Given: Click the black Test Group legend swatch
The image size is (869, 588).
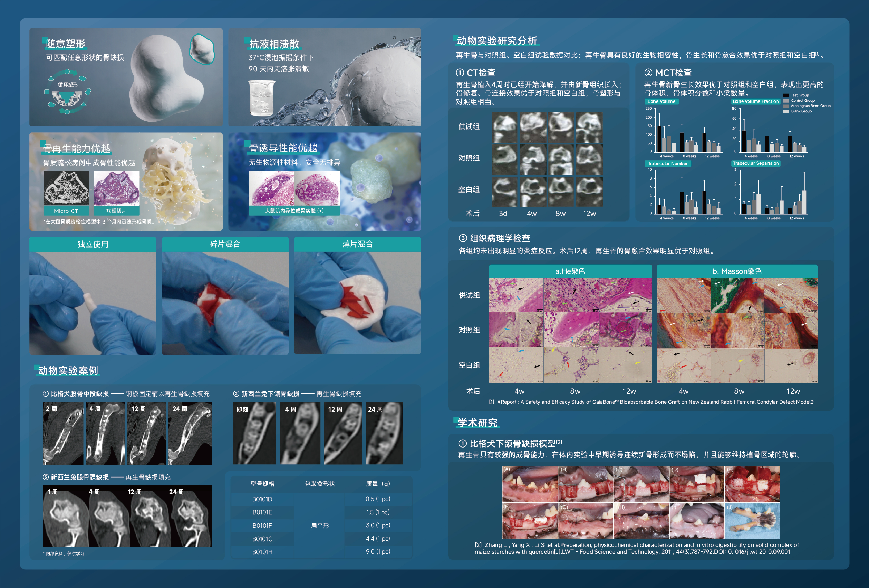Looking at the screenshot, I should point(786,95).
